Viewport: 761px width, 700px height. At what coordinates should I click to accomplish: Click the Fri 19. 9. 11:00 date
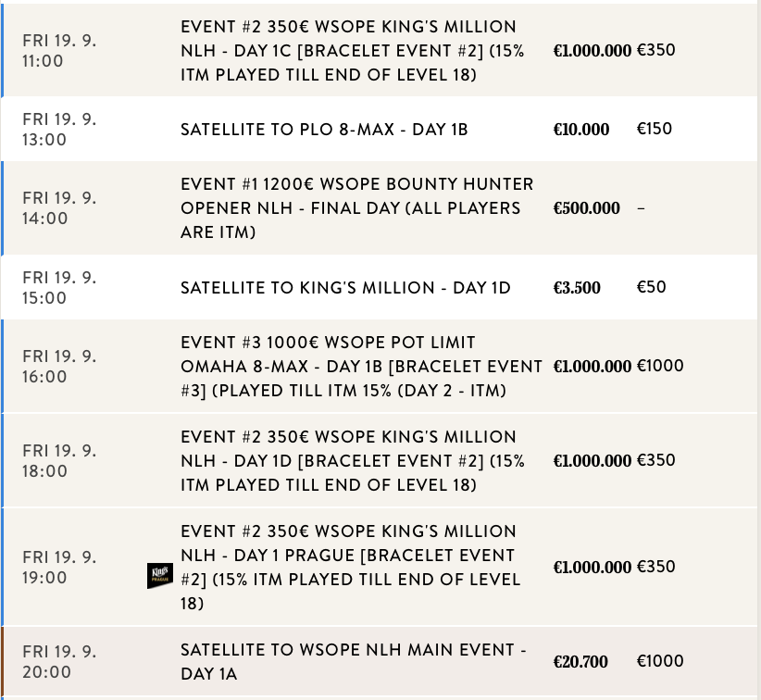(x=59, y=51)
